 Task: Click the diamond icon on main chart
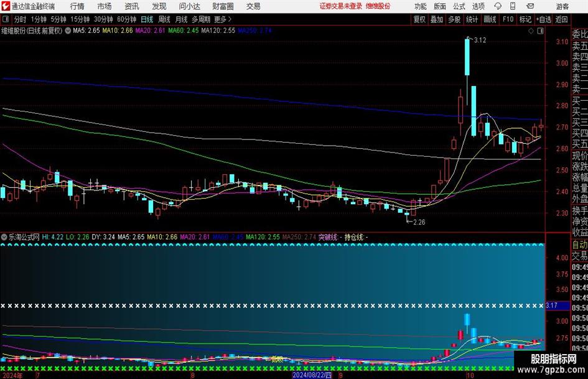(x=531, y=31)
